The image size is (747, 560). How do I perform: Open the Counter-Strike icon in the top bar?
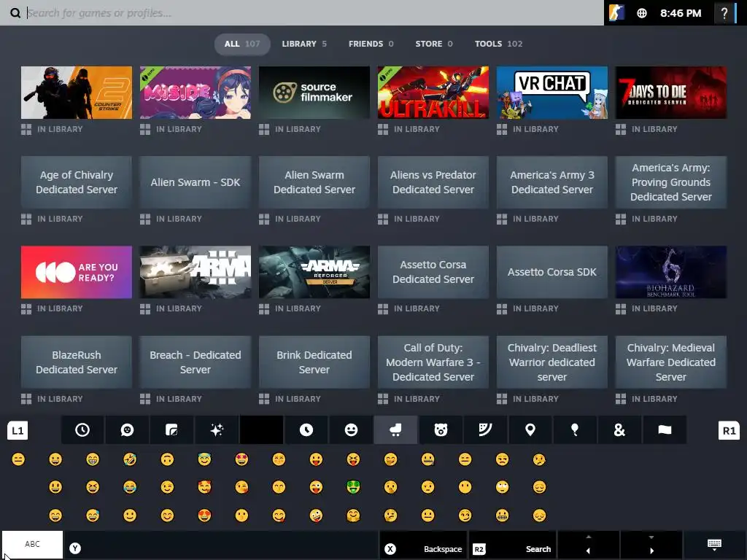pos(616,13)
